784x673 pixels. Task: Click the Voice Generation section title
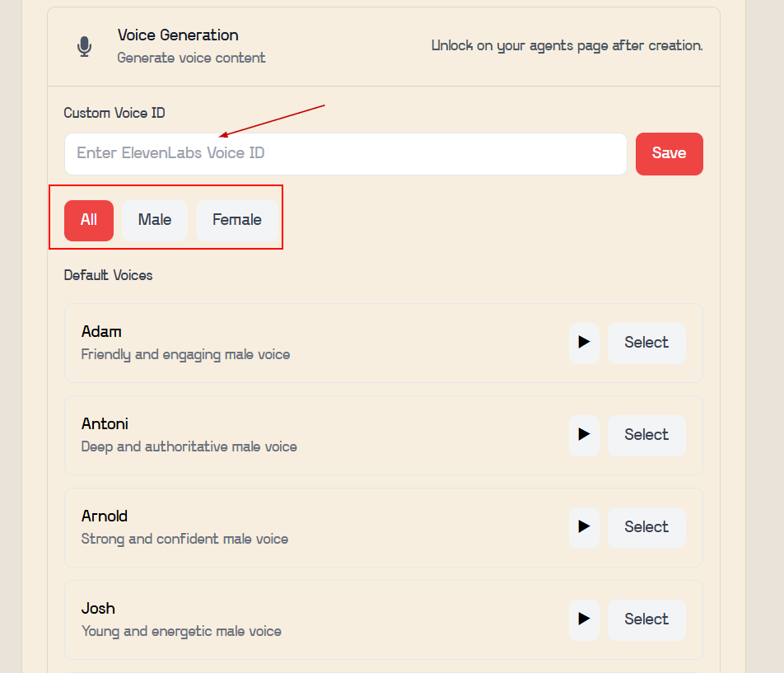[178, 35]
